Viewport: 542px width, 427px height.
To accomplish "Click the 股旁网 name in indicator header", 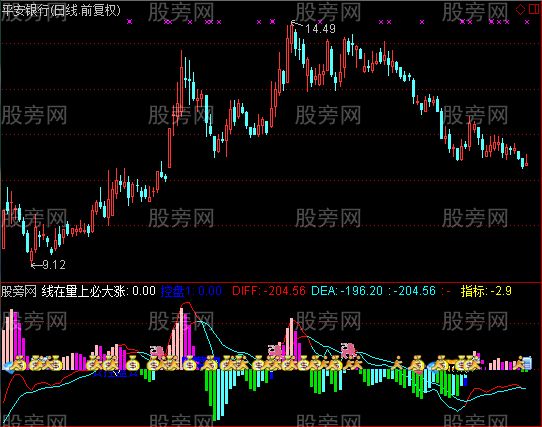I will coord(19,291).
